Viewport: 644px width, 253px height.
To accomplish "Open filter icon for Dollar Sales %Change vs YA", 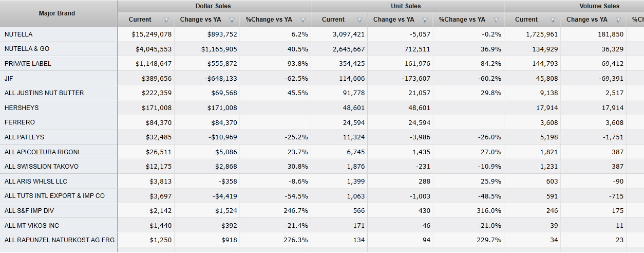I will coord(303,20).
